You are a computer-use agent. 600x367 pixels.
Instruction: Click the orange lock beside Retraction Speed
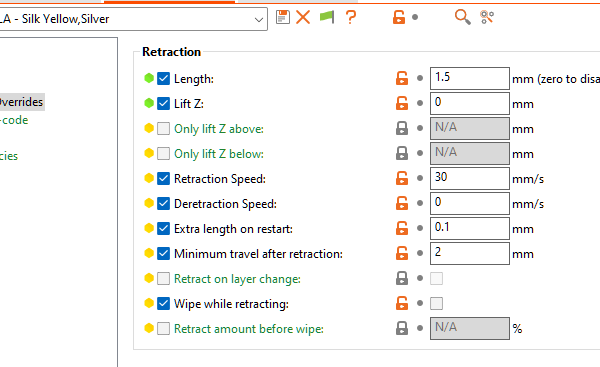[x=402, y=178]
